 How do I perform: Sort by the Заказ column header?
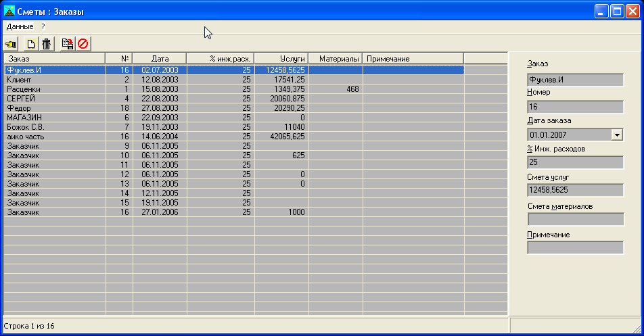pyautogui.click(x=54, y=59)
